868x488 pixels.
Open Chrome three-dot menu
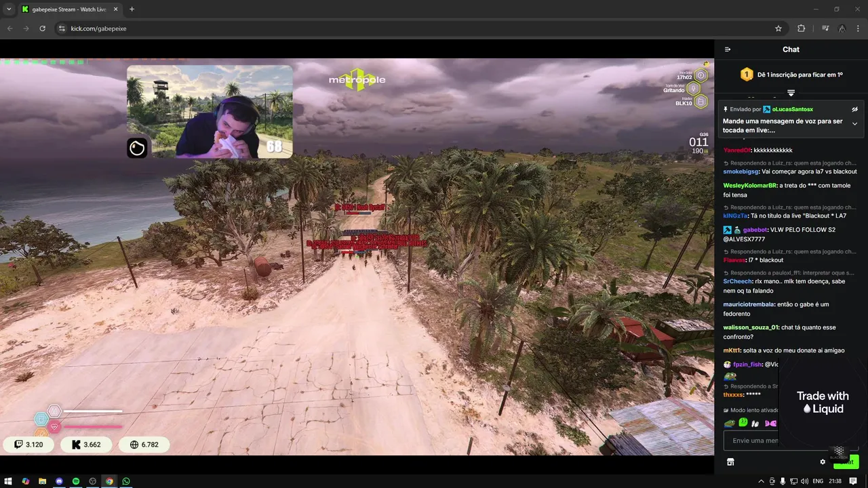click(x=859, y=28)
